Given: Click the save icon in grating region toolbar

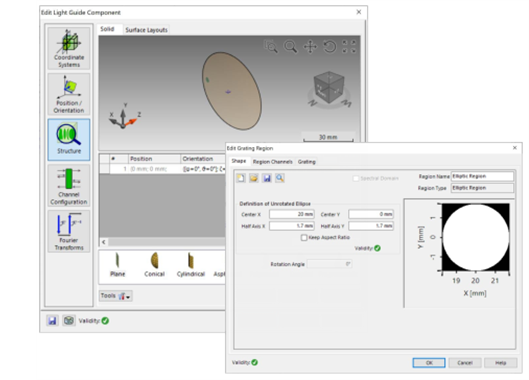Looking at the screenshot, I should click(267, 178).
